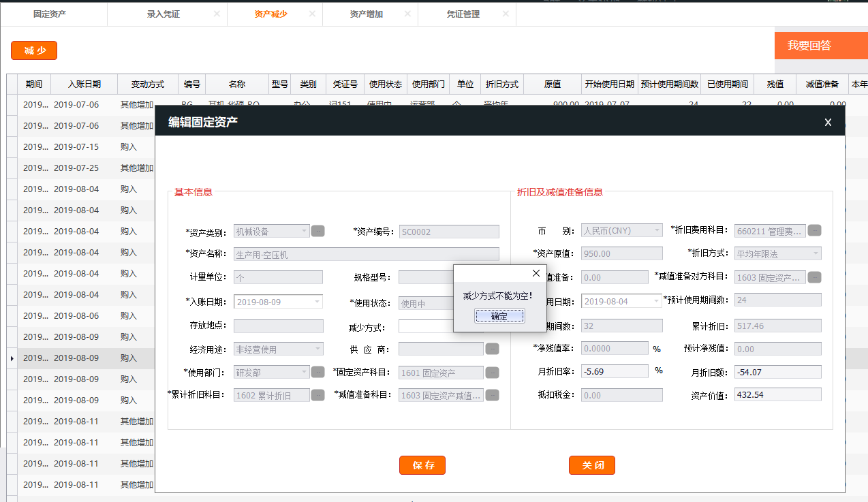Switch to the 资产增加 tab

[x=367, y=14]
